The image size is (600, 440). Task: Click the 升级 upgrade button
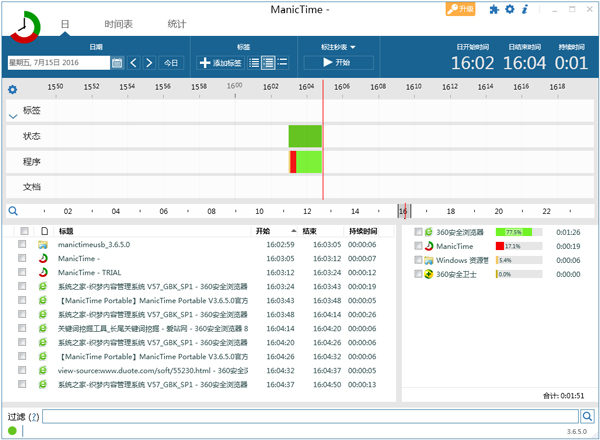(460, 9)
